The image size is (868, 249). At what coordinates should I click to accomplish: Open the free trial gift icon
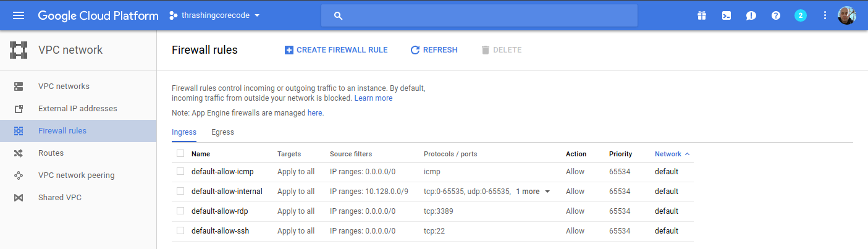(702, 15)
